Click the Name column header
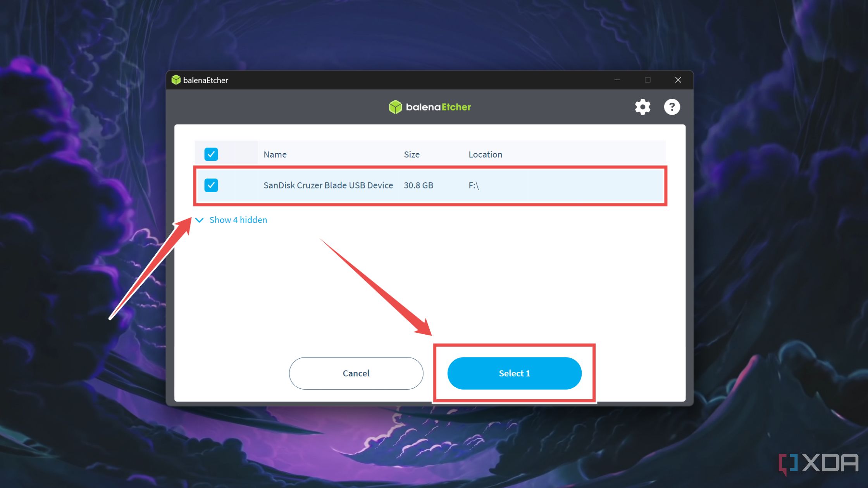The height and width of the screenshot is (488, 868). tap(275, 154)
